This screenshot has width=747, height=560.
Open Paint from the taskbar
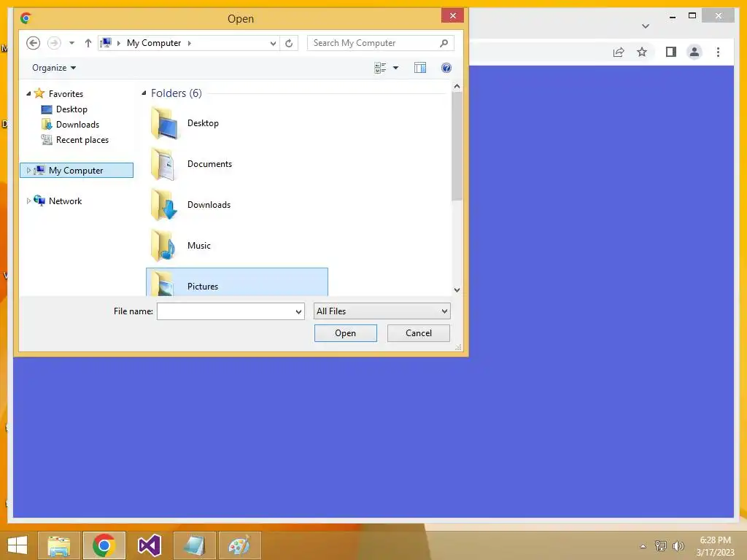(x=239, y=545)
